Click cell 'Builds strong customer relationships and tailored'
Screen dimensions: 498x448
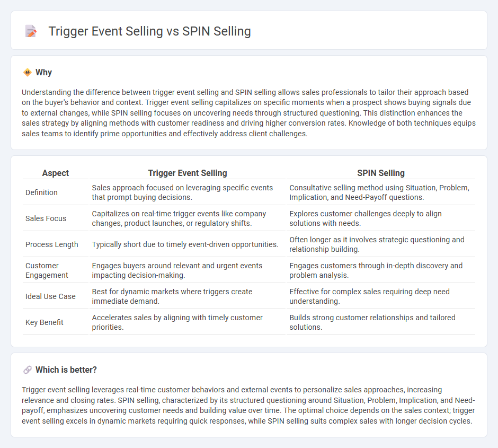(381, 322)
